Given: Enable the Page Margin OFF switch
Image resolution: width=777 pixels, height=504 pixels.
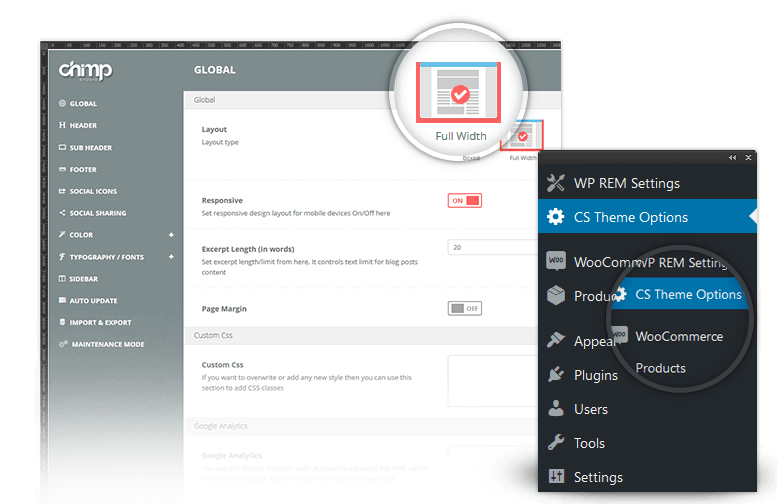Looking at the screenshot, I should click(464, 308).
